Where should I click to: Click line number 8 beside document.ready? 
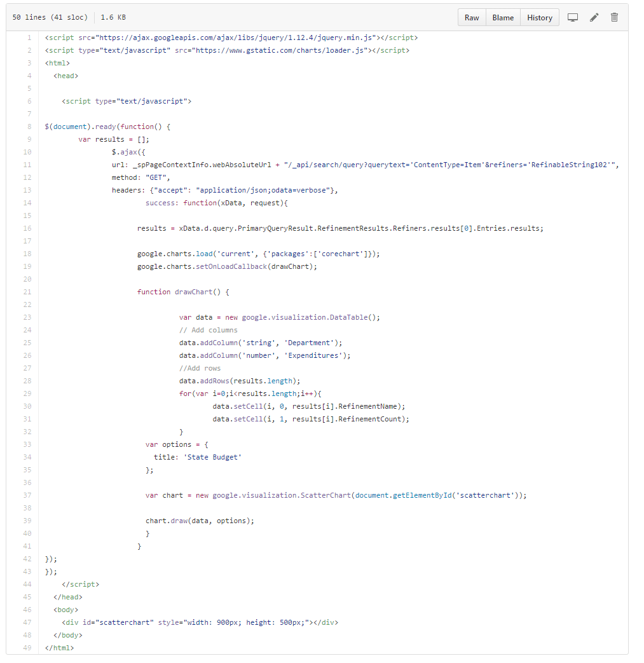point(29,126)
